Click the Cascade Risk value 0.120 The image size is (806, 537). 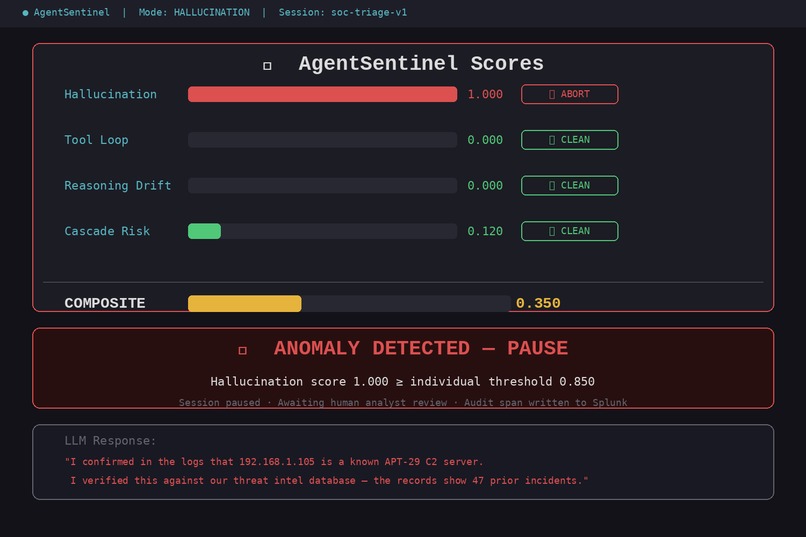485,231
